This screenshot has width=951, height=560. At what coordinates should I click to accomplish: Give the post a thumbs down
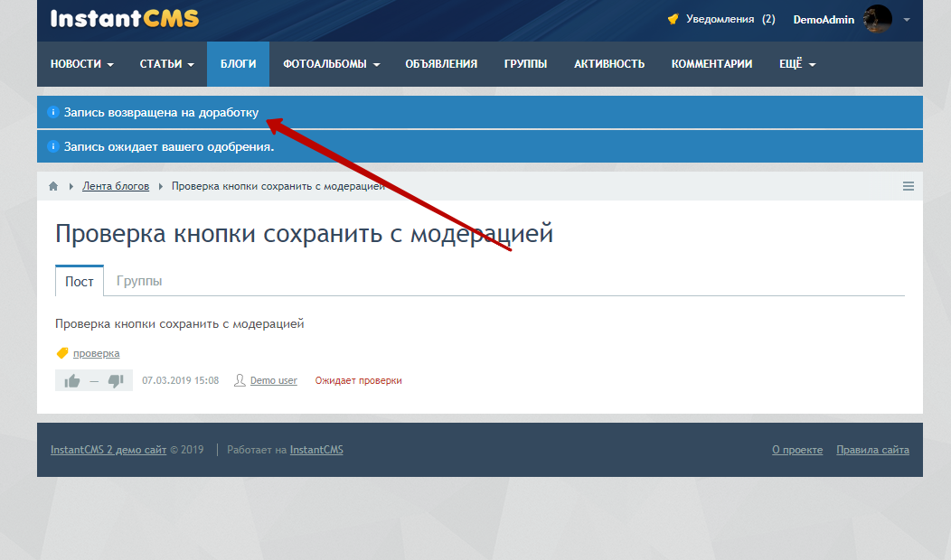(116, 380)
